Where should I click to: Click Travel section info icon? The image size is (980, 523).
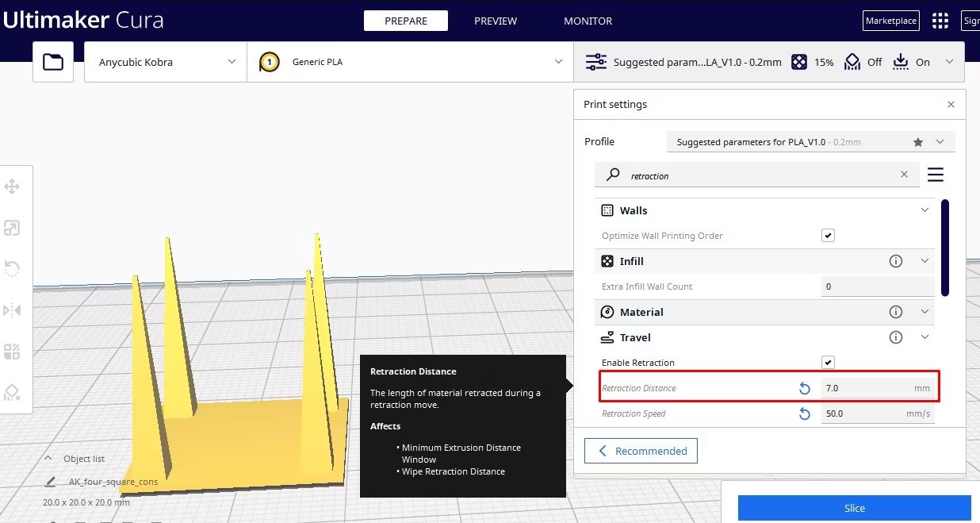tap(896, 337)
